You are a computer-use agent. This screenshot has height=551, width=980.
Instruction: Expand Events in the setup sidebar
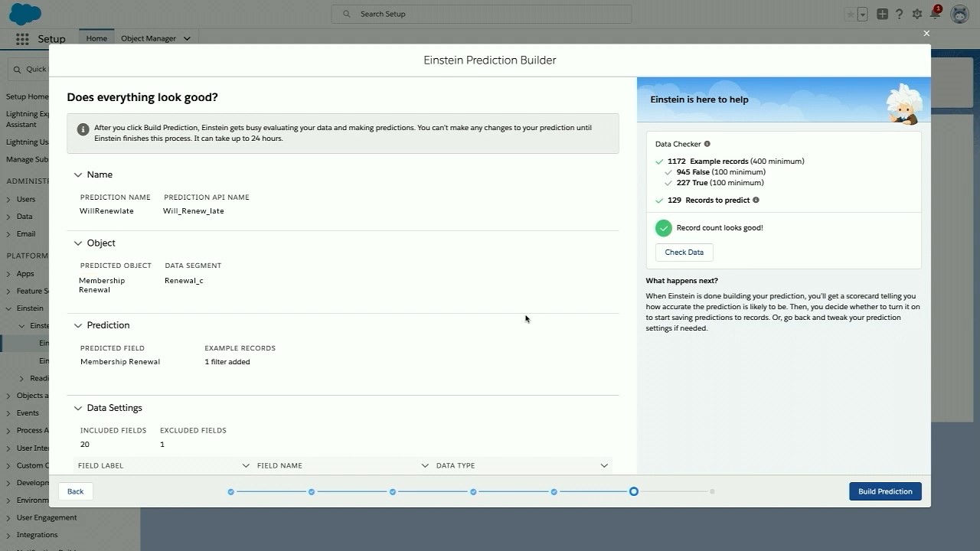pos(8,413)
